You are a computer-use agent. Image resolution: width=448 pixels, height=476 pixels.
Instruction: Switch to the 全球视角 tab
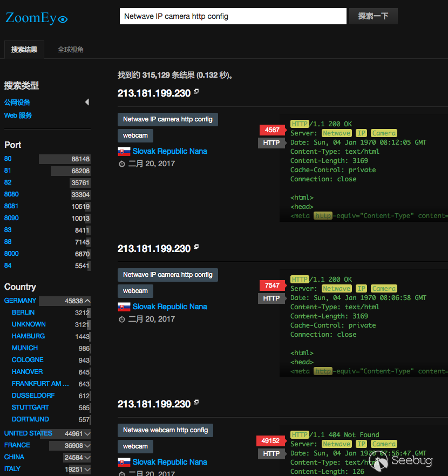(71, 50)
